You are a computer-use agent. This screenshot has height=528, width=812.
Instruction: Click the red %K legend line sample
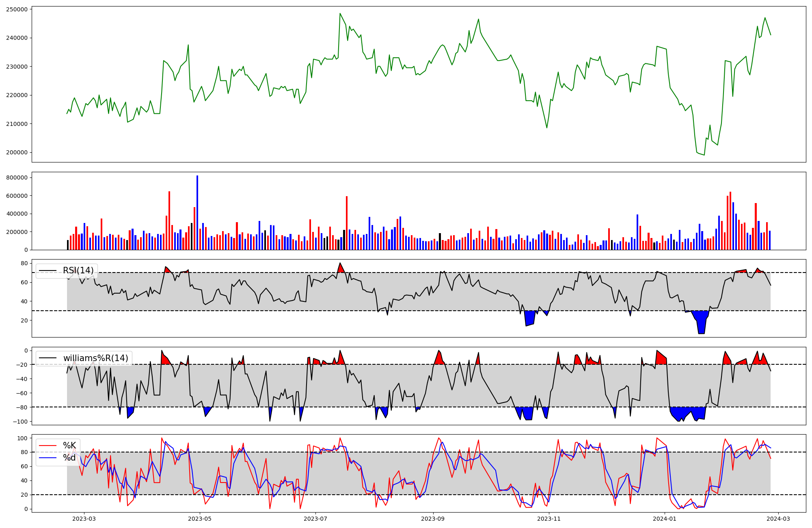pos(48,446)
